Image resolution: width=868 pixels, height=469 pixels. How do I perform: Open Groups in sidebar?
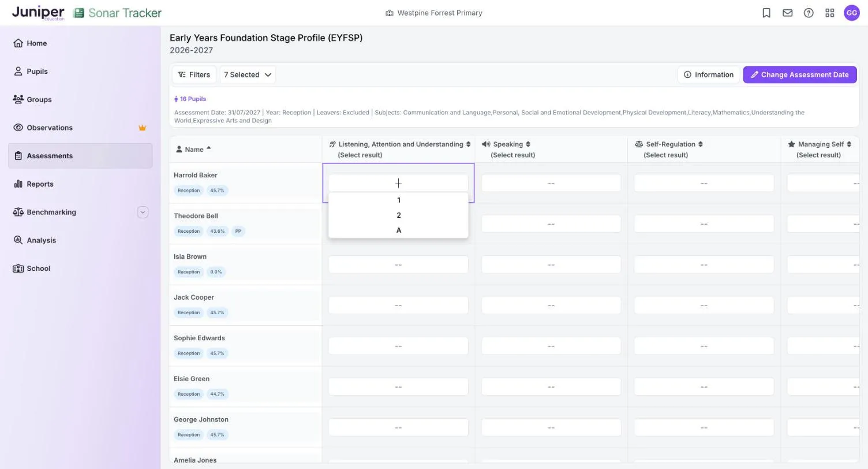click(x=80, y=99)
